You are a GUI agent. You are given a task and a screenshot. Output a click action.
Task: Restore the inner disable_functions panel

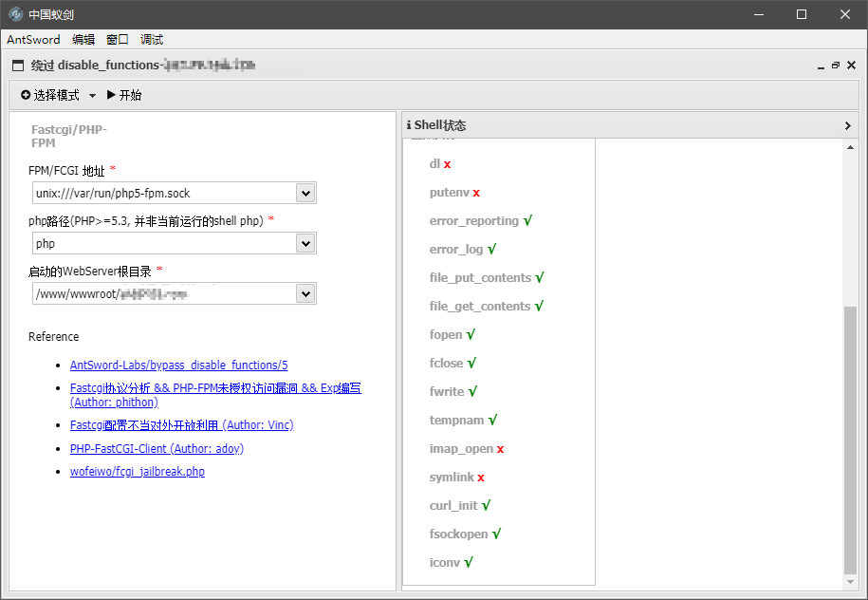836,66
